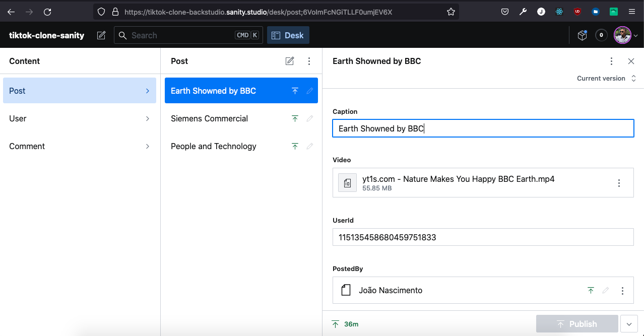644x336 pixels.
Task: Open the User content type
Action: coord(80,118)
